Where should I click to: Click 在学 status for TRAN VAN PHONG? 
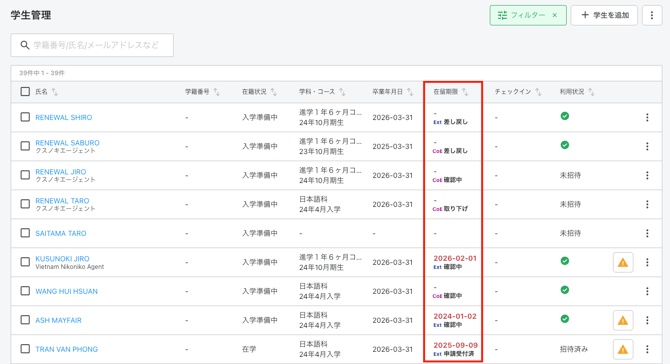coord(249,349)
